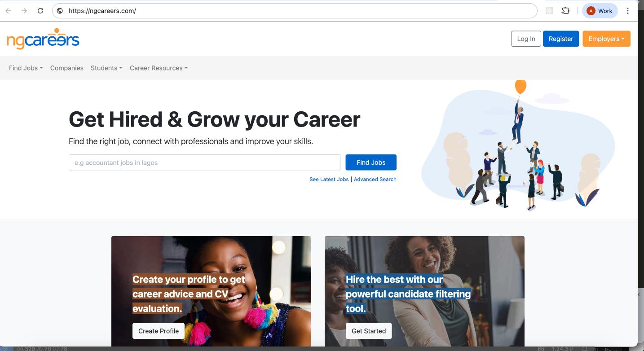
Task: Go to the Companies nav item
Action: pos(67,68)
